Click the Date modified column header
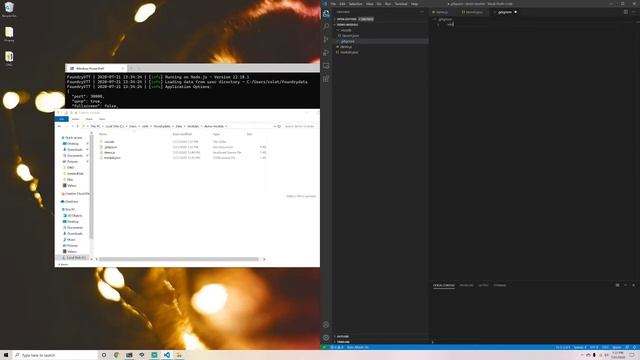 coord(182,134)
